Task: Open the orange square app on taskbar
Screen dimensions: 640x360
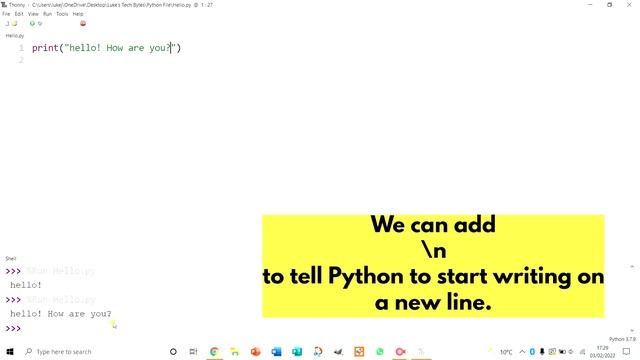Action: click(x=359, y=351)
